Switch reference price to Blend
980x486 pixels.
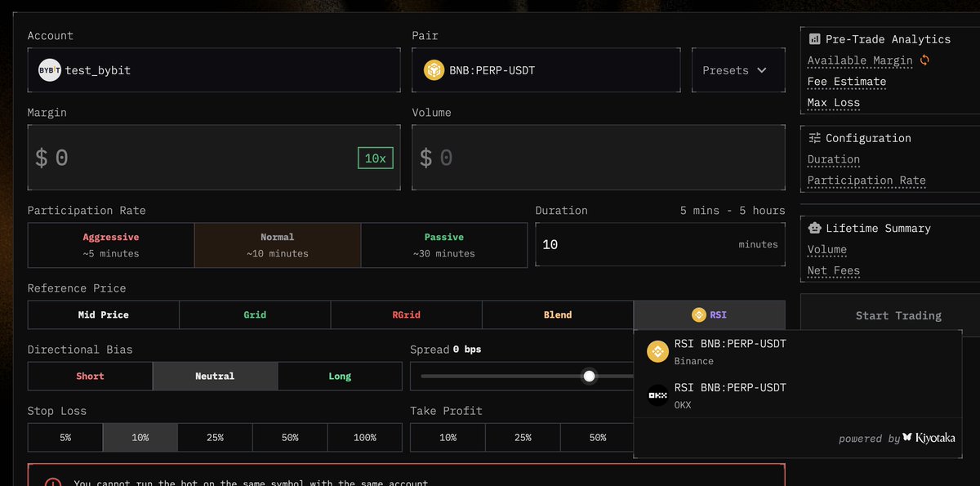(x=558, y=314)
